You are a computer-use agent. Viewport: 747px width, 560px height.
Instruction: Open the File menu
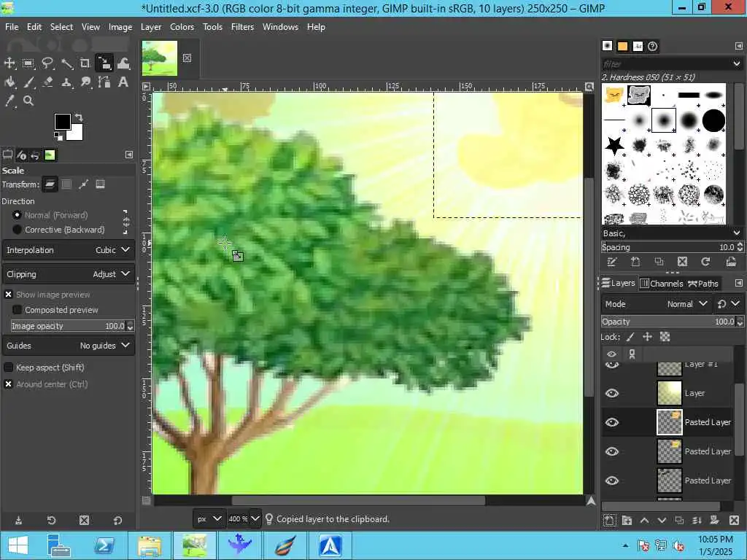point(12,27)
